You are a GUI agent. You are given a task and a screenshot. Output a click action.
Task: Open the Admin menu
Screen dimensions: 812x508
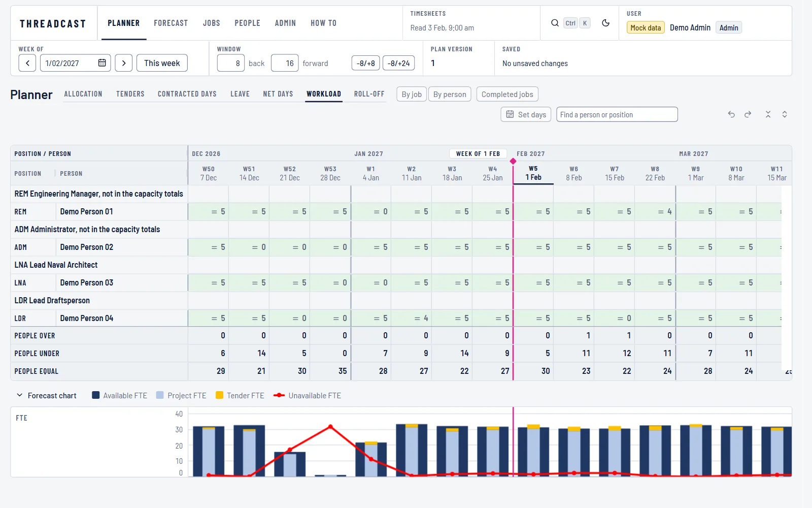coord(285,23)
